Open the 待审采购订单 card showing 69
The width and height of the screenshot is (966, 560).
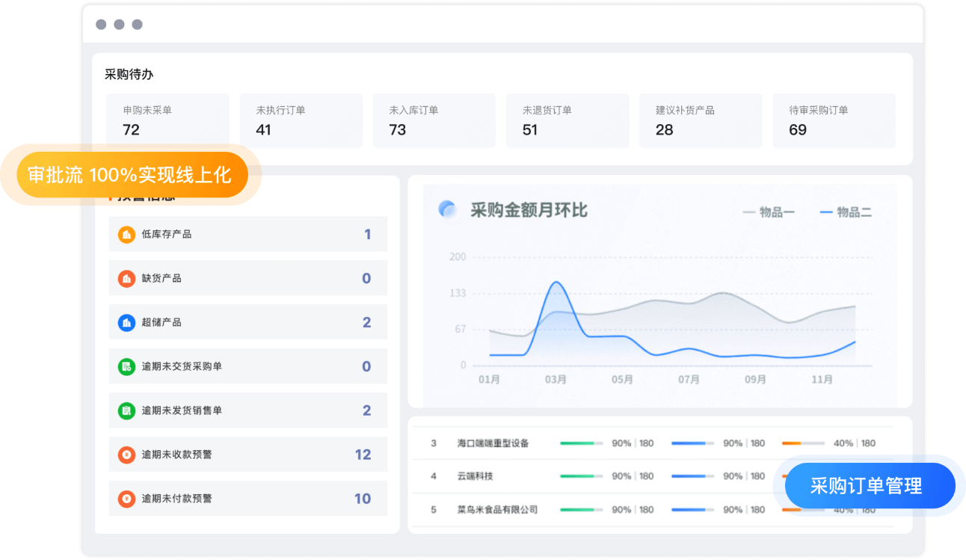point(833,120)
